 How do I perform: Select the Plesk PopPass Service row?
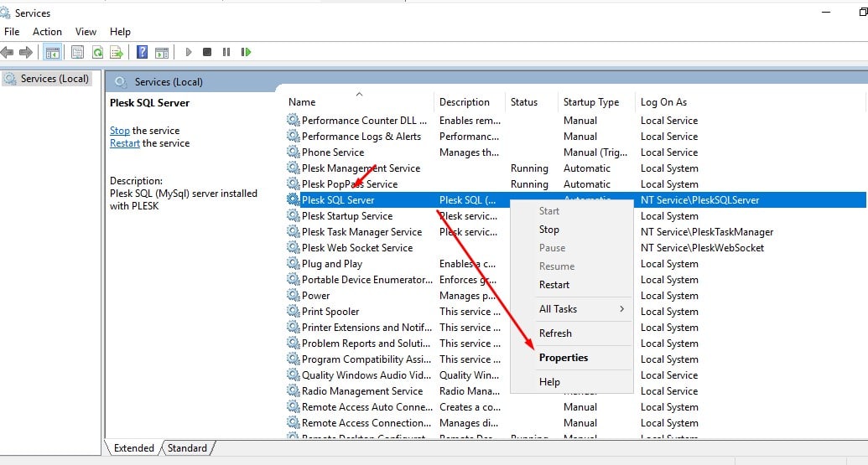[x=575, y=184]
